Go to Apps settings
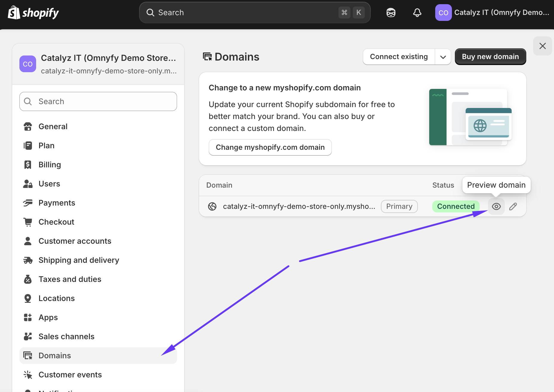The width and height of the screenshot is (554, 392). (x=98, y=317)
